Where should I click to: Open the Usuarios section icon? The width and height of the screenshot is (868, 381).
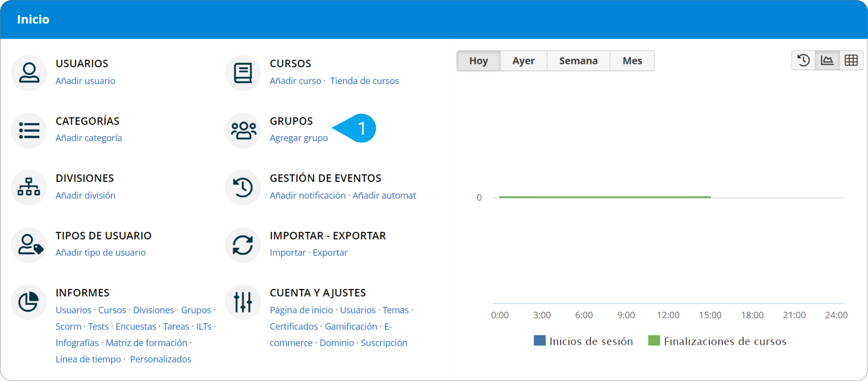(29, 73)
